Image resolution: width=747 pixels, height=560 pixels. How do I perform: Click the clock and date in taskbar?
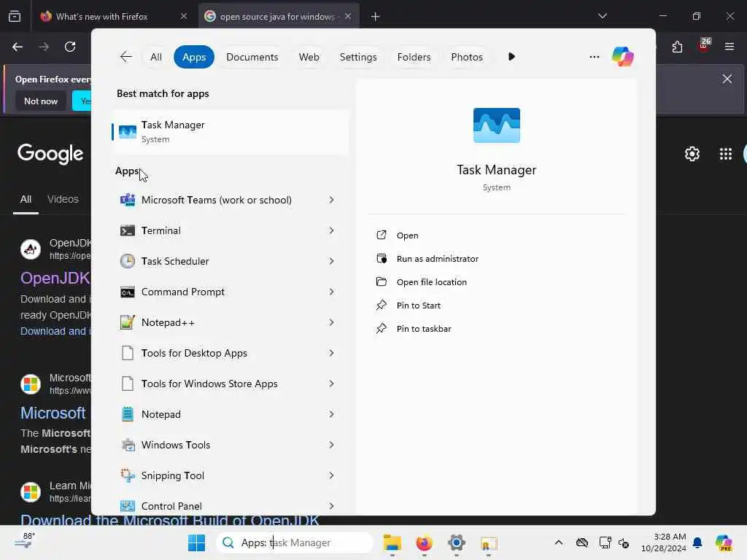point(663,542)
